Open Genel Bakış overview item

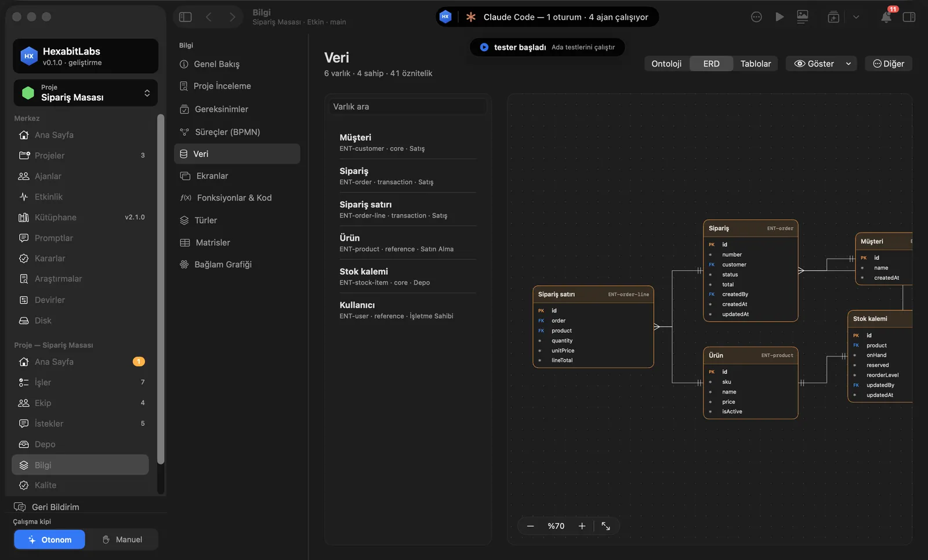click(x=237, y=64)
